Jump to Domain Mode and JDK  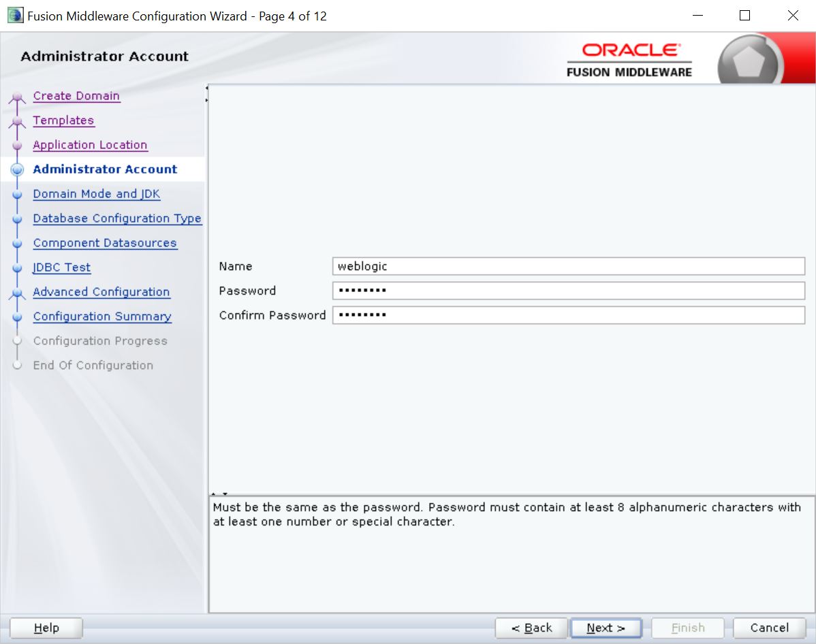tap(97, 194)
